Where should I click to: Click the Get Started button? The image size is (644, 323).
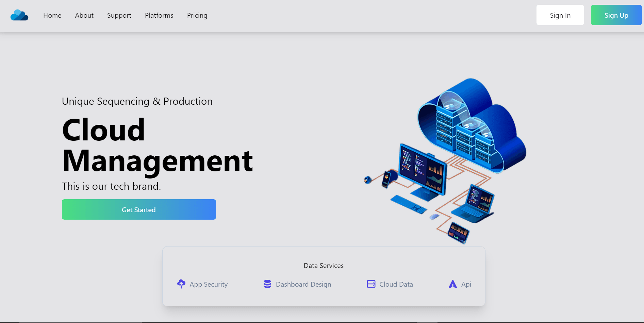point(139,209)
